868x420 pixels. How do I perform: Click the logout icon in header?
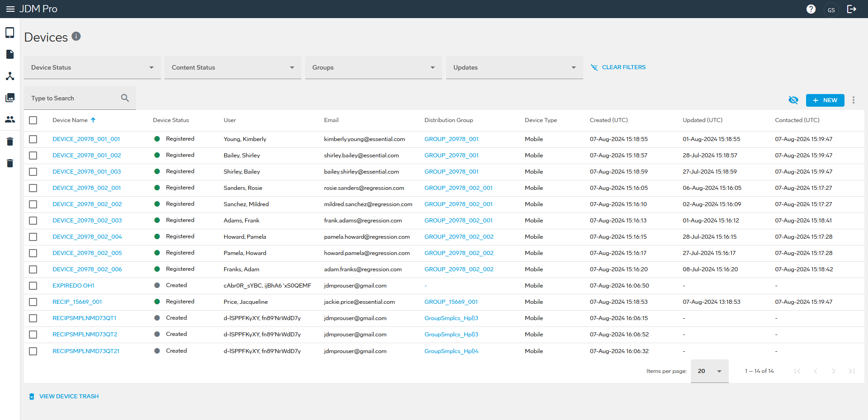pos(852,9)
